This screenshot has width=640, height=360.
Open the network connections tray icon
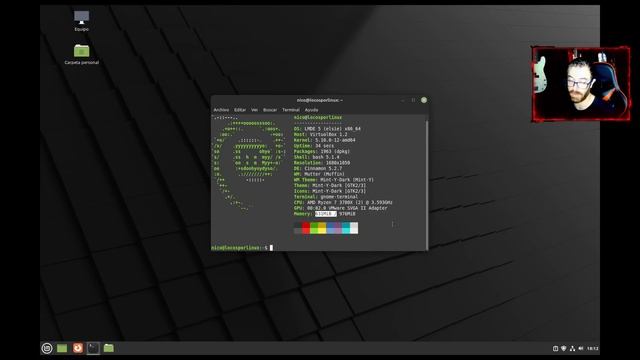tap(572, 349)
